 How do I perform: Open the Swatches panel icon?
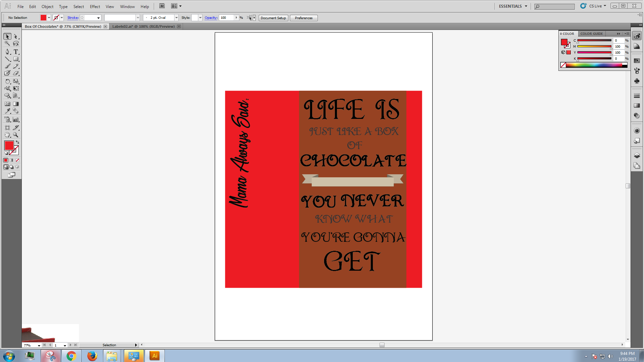pos(637,61)
